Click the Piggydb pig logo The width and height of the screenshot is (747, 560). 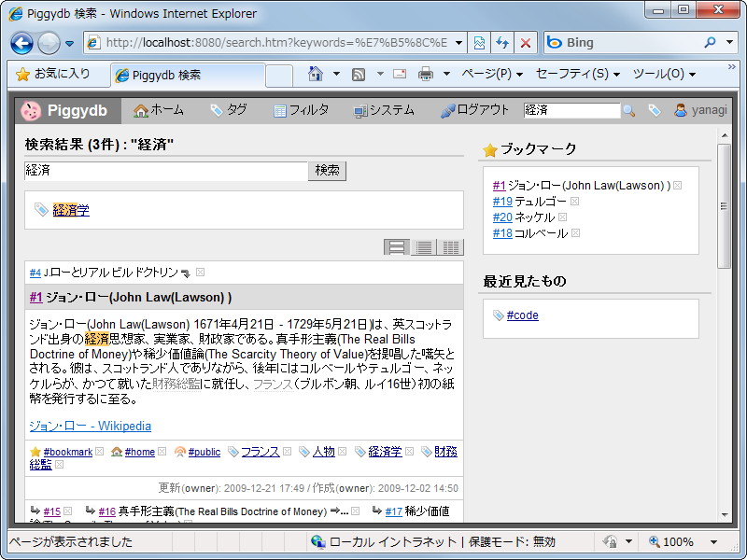click(31, 111)
